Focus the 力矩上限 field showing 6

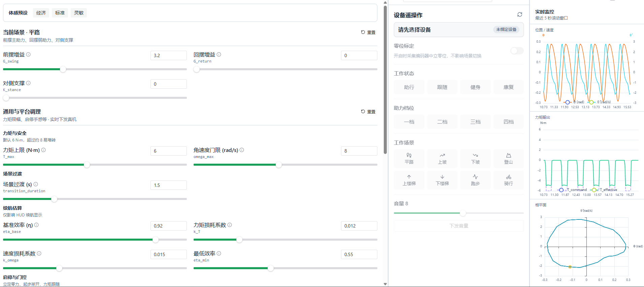(168, 151)
